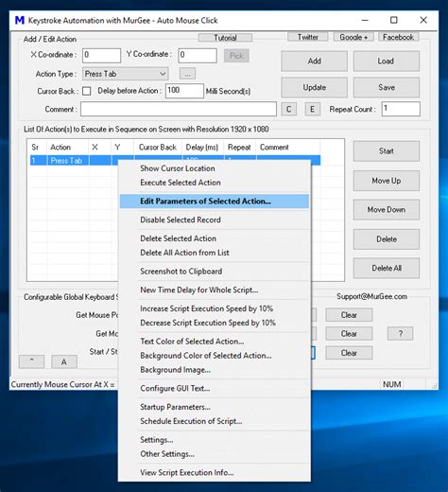This screenshot has width=448, height=492.
Task: Click the Comment text field
Action: pos(179,109)
